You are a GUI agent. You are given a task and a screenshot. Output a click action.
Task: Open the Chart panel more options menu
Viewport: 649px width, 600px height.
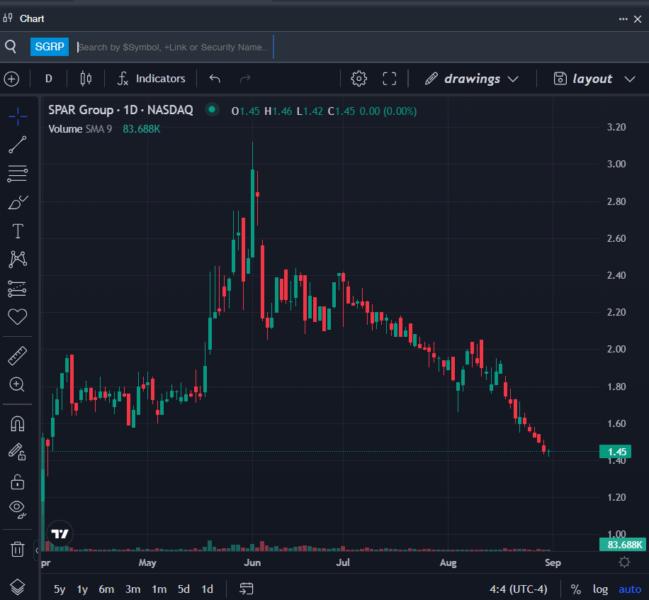coord(623,19)
